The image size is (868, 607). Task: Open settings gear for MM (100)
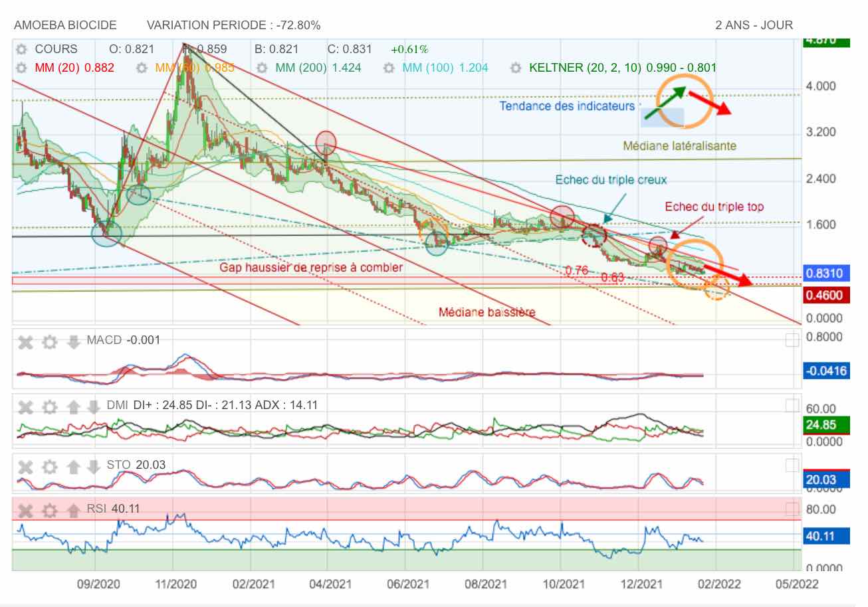pyautogui.click(x=389, y=68)
